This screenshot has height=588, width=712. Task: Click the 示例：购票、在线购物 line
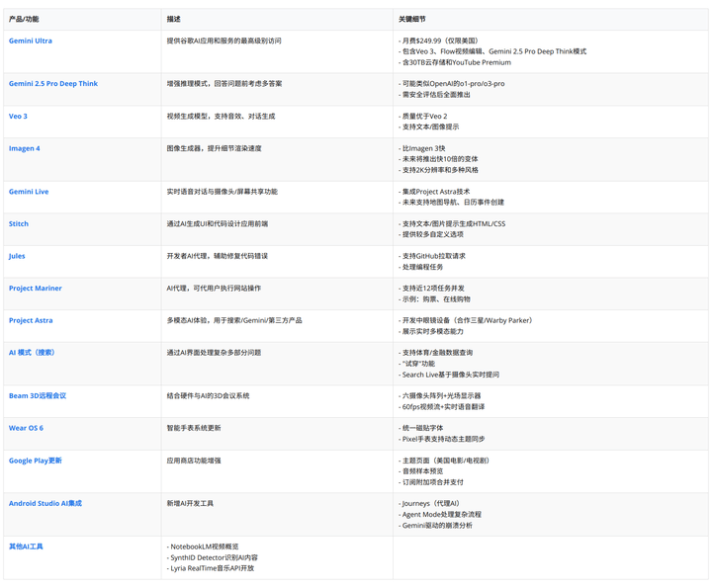(434, 299)
